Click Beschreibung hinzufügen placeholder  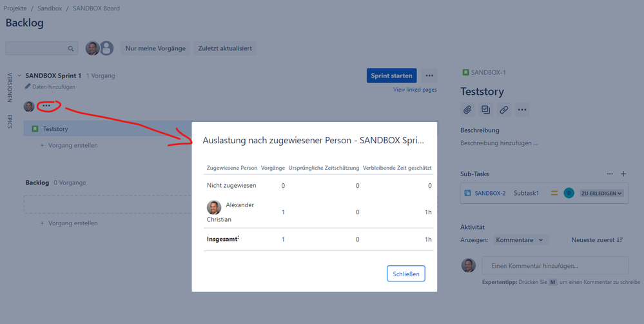point(499,143)
